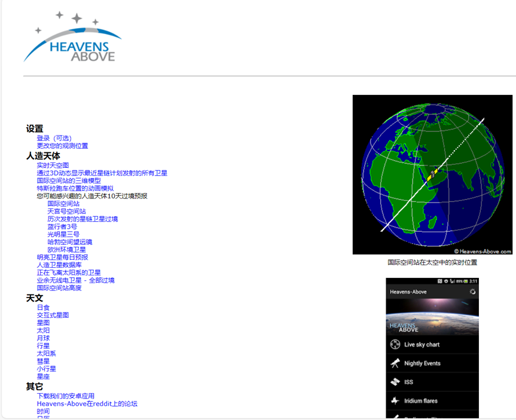Viewport: 516px width, 420px height.
Task: Open the 人造卫星数据库 link
Action: (x=59, y=265)
